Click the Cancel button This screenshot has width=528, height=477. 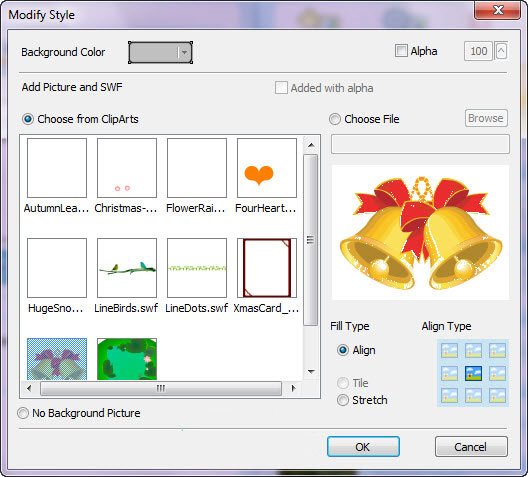point(471,447)
